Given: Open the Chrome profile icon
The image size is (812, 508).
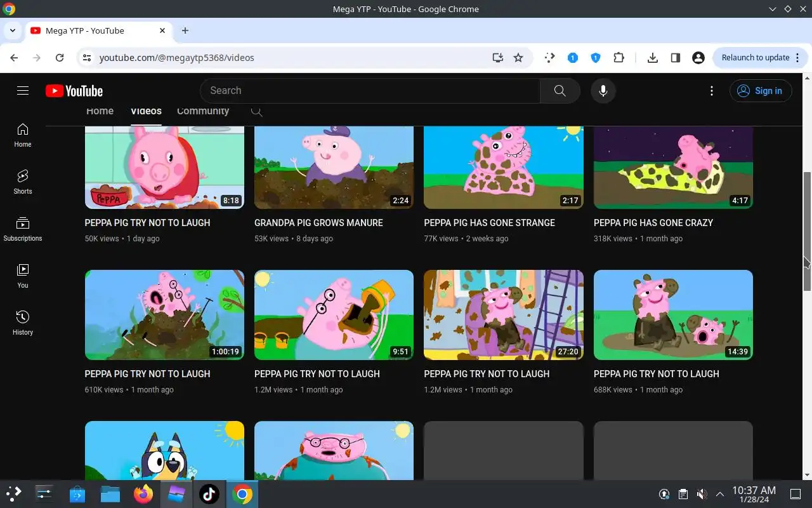Looking at the screenshot, I should point(698,58).
